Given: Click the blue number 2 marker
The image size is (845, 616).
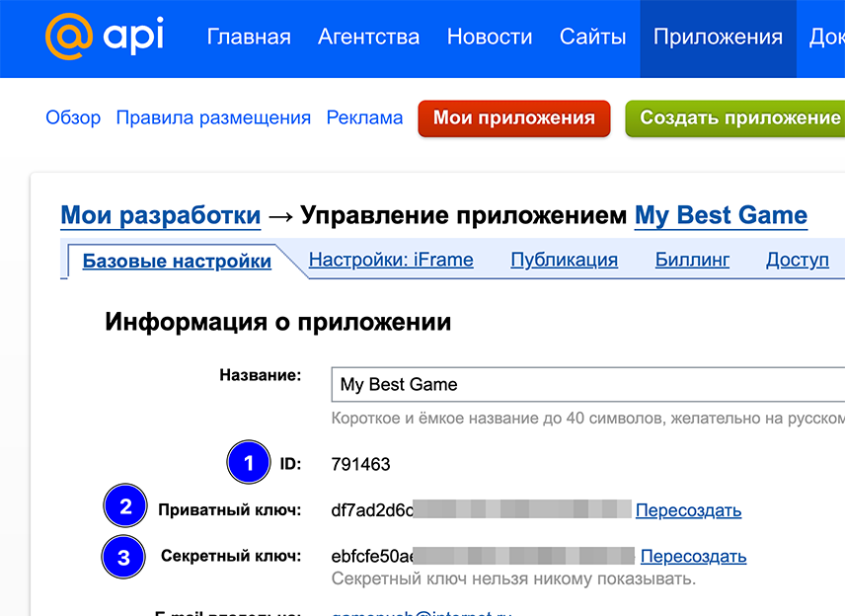Looking at the screenshot, I should pos(125,508).
